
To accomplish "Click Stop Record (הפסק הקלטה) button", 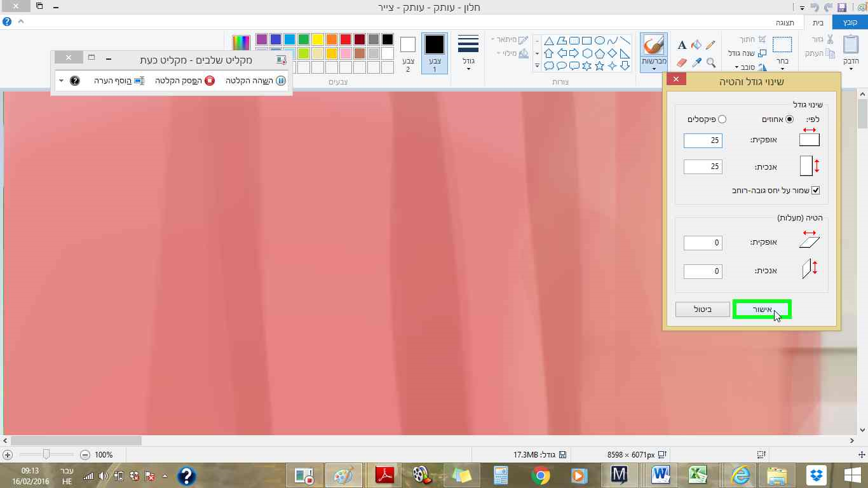I will point(185,81).
